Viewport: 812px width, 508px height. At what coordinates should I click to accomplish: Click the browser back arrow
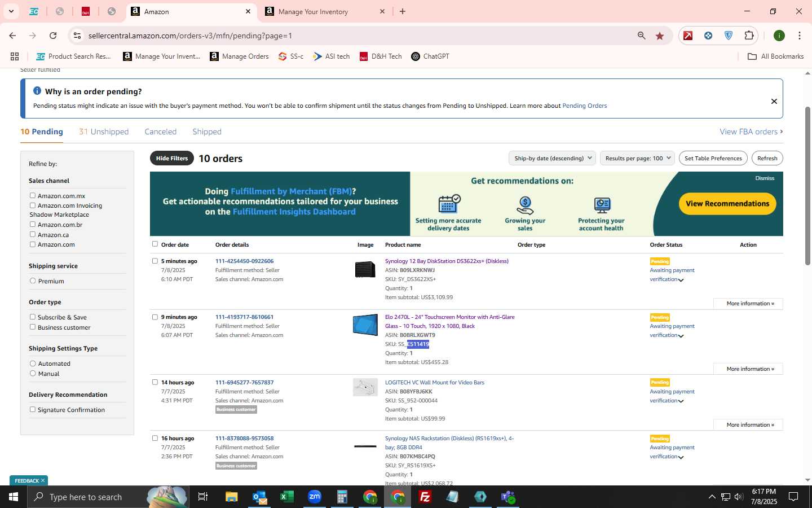(x=12, y=36)
